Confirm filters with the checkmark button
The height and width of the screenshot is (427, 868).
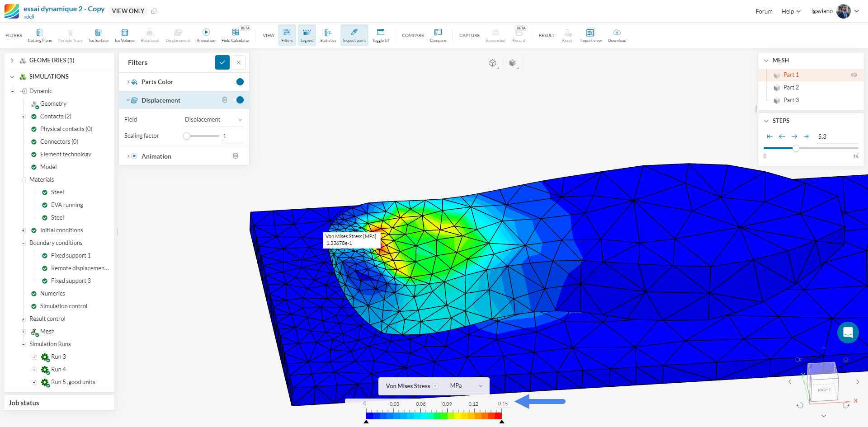tap(222, 62)
